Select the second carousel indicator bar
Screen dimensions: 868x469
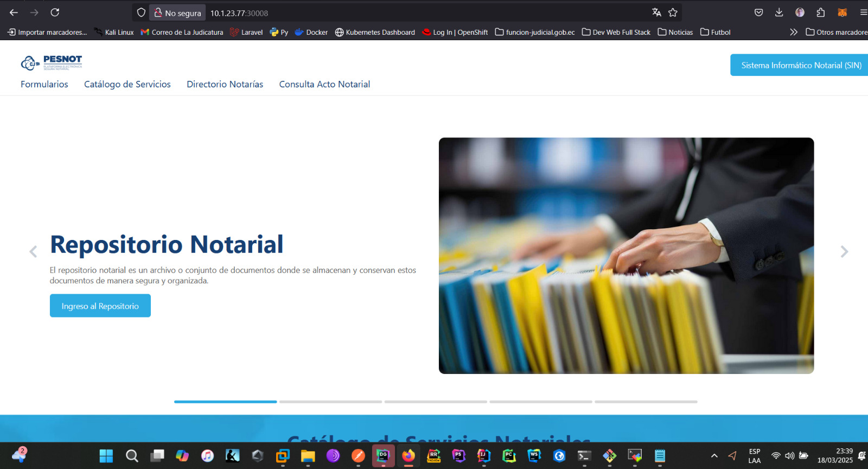click(330, 402)
